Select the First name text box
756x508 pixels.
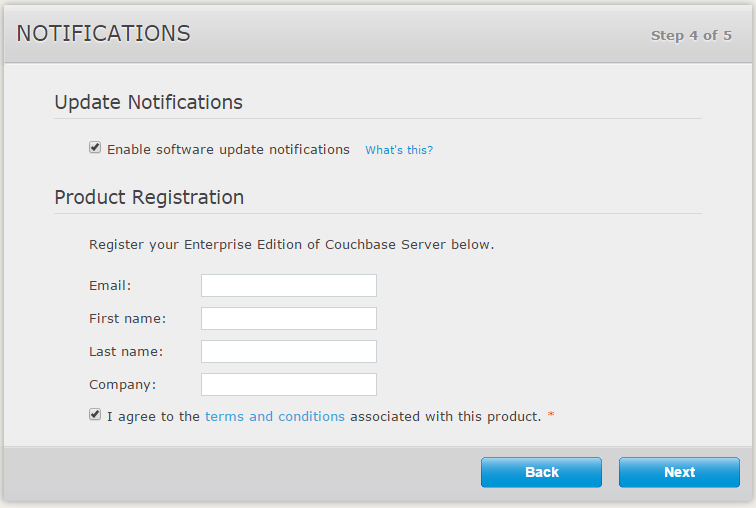click(x=289, y=319)
